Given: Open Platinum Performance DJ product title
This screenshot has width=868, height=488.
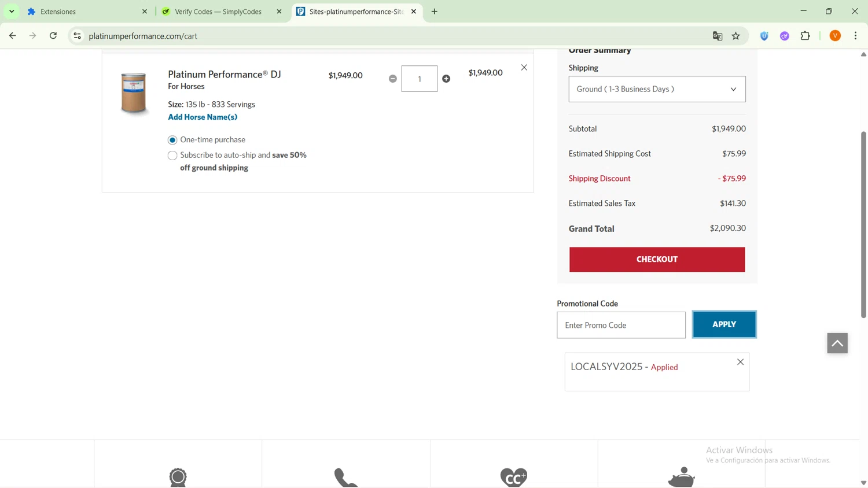Looking at the screenshot, I should (225, 74).
